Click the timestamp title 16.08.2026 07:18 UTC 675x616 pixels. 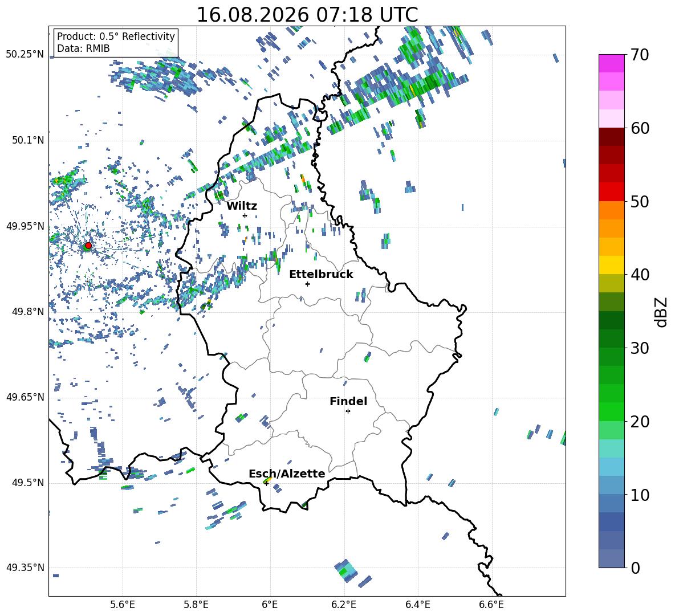coord(307,15)
